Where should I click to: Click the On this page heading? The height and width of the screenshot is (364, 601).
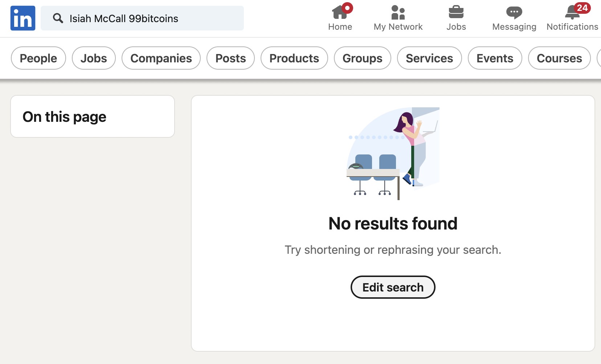64,117
